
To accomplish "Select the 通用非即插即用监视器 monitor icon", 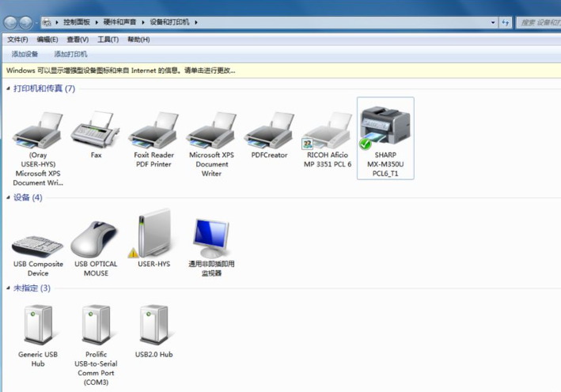I will (211, 237).
